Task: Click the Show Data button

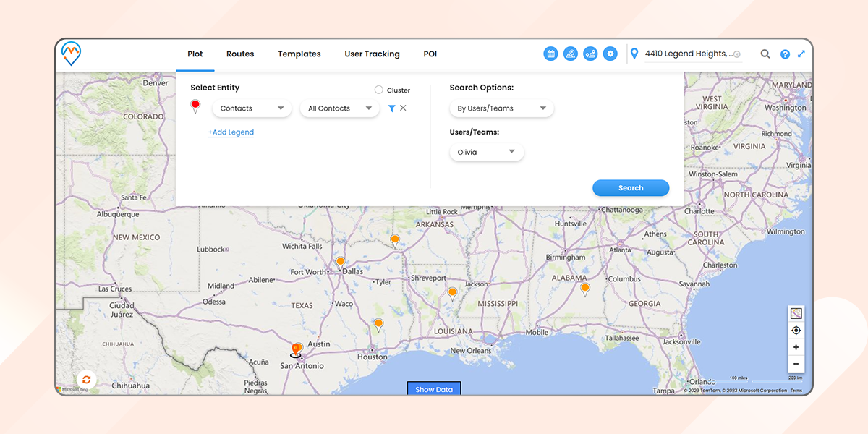Action: [x=434, y=389]
